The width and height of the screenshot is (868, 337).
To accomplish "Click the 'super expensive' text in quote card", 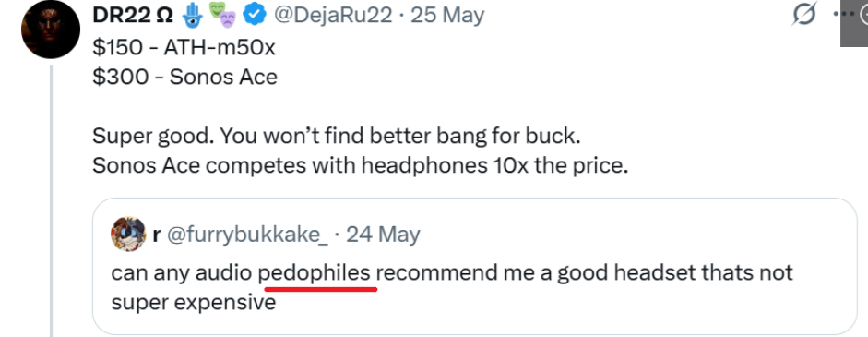I will tap(193, 303).
